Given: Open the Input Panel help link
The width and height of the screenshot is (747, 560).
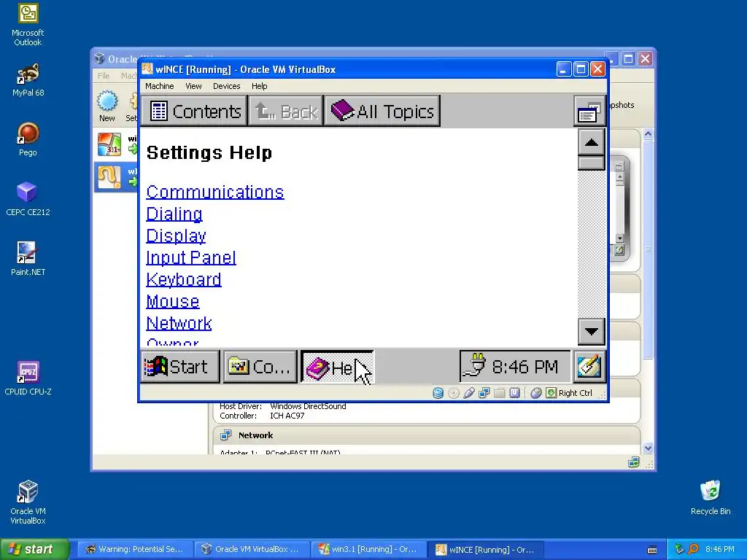Looking at the screenshot, I should 190,257.
